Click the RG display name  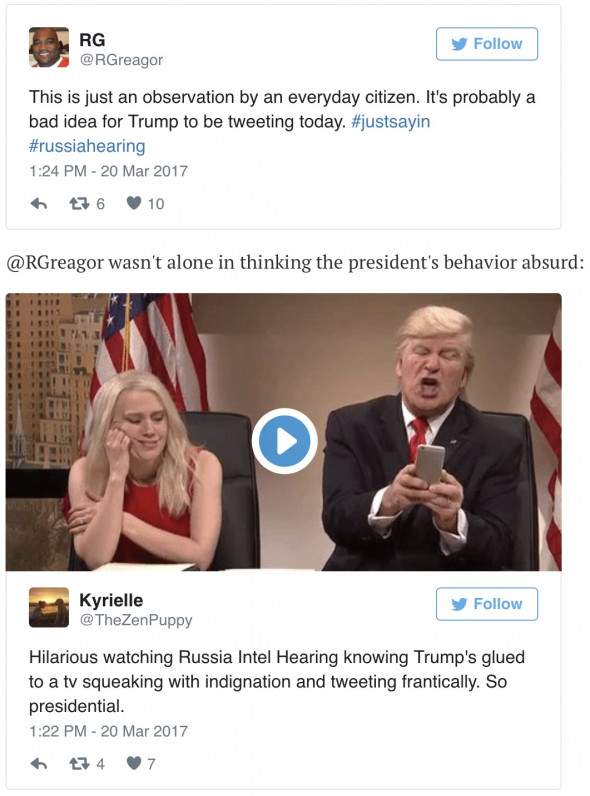pos(92,40)
